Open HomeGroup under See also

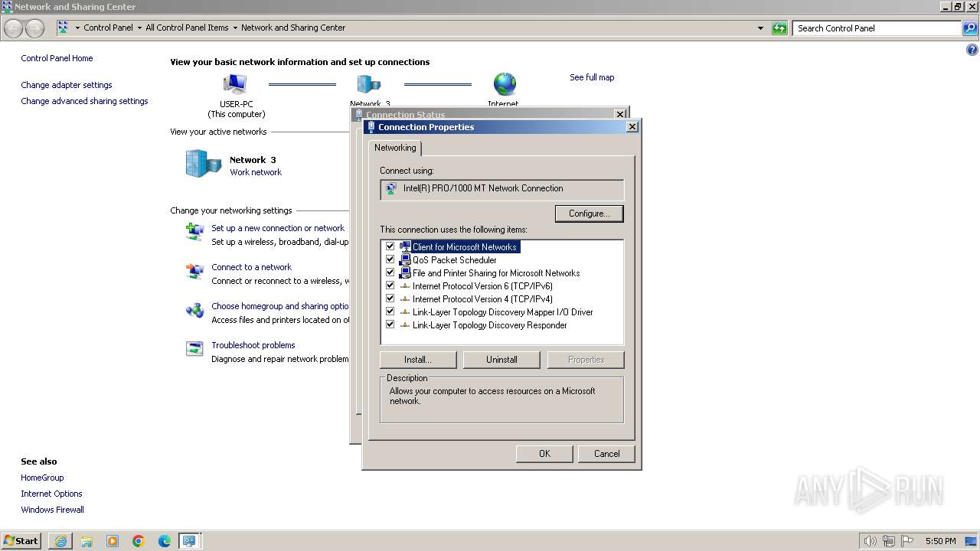42,478
